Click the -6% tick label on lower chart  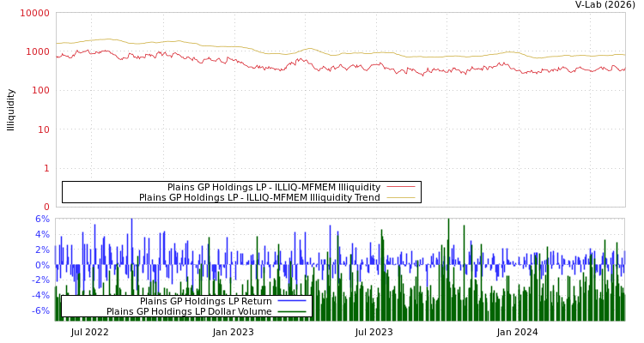[x=40, y=310]
